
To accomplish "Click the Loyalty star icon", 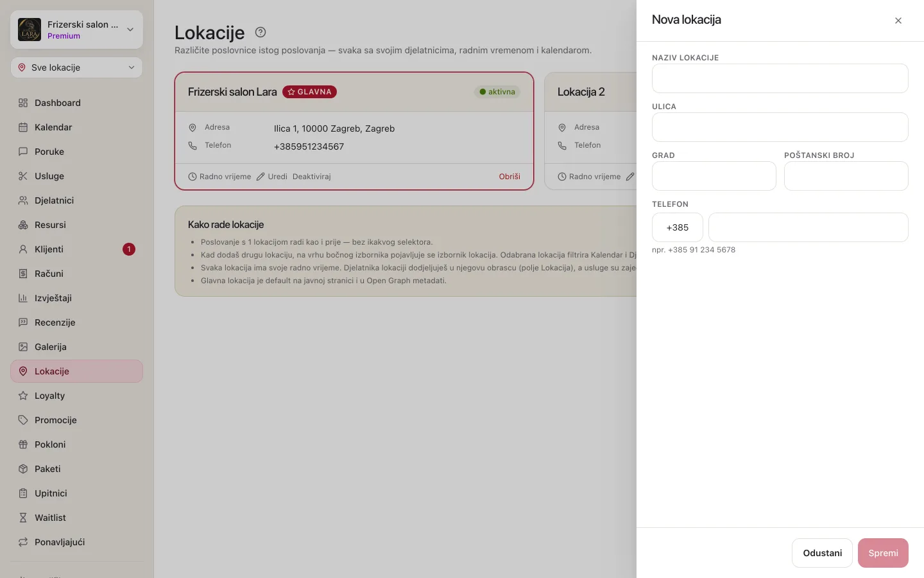I will click(x=23, y=396).
